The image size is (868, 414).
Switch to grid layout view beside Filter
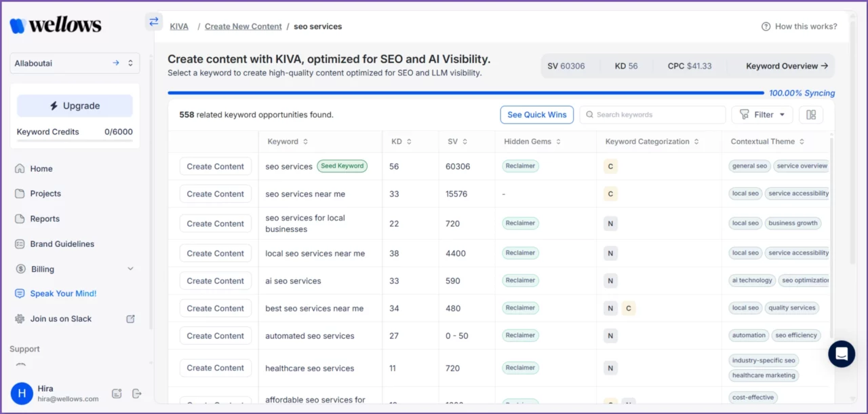click(811, 114)
